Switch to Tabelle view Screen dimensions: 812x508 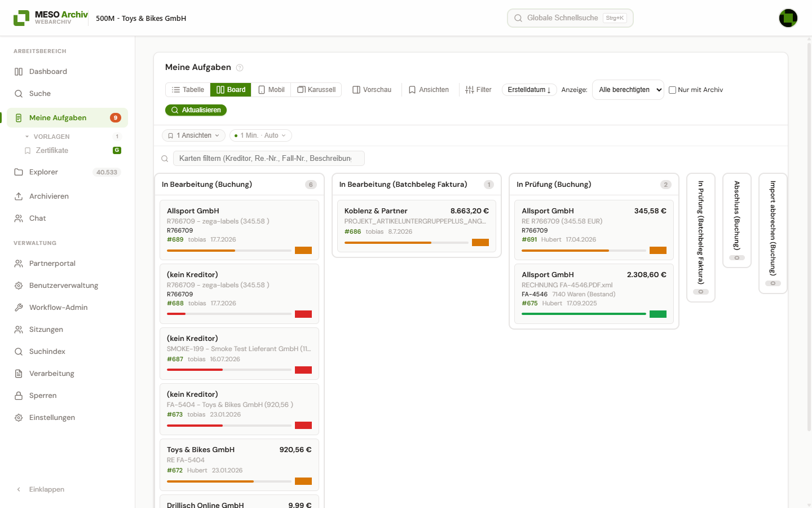tap(188, 90)
